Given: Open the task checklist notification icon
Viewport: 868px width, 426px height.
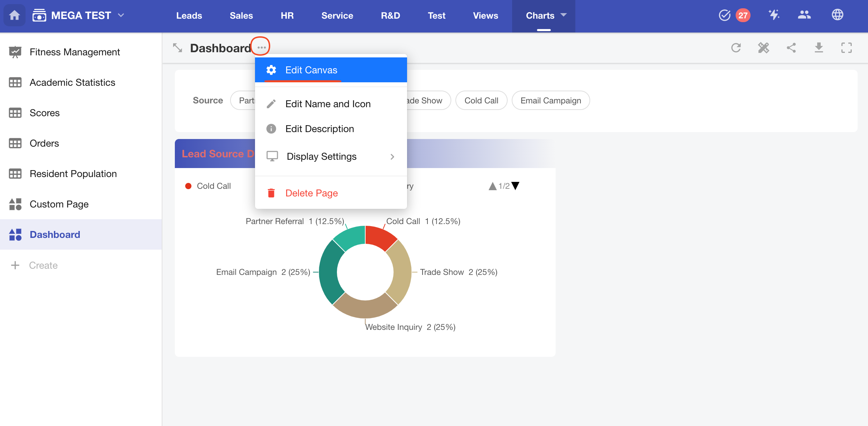Looking at the screenshot, I should 725,15.
